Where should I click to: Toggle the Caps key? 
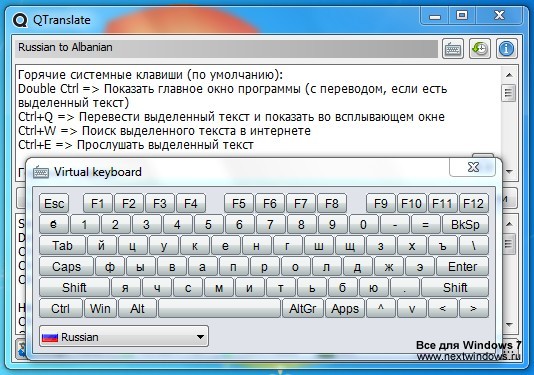coord(66,267)
